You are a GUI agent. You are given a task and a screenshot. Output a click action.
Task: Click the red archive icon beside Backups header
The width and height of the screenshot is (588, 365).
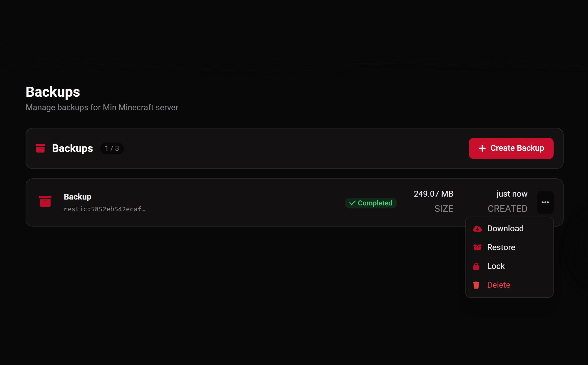(x=40, y=148)
